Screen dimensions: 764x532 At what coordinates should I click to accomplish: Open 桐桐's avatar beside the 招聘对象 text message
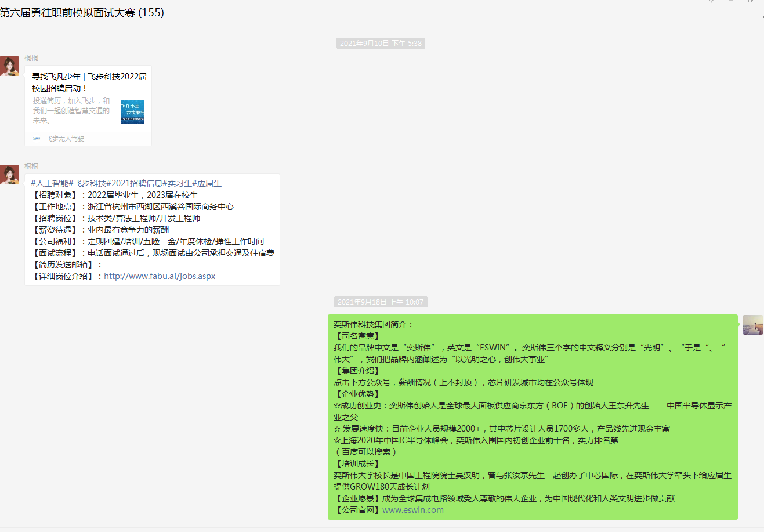[x=9, y=175]
